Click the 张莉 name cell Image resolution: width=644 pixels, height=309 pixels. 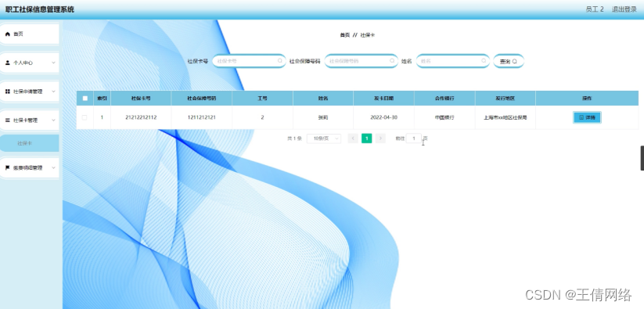point(323,117)
